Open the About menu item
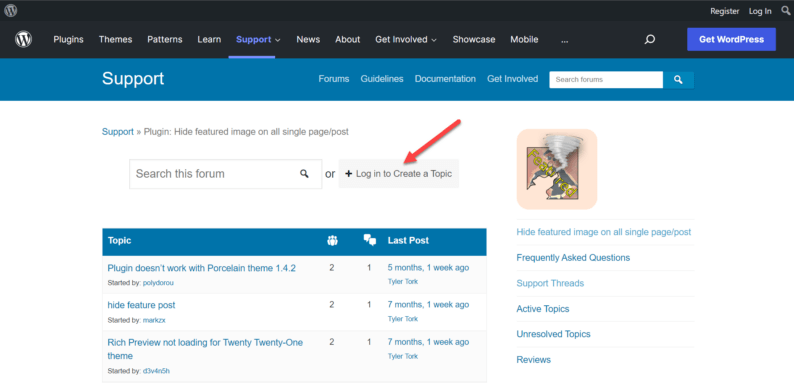Viewport: 794px width, 383px height. (x=347, y=40)
